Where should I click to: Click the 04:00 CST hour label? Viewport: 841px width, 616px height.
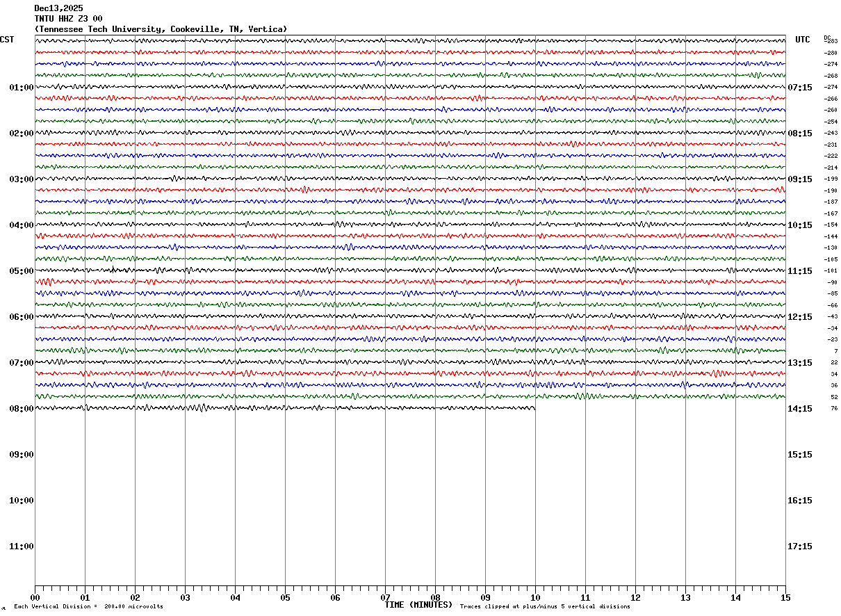[22, 225]
